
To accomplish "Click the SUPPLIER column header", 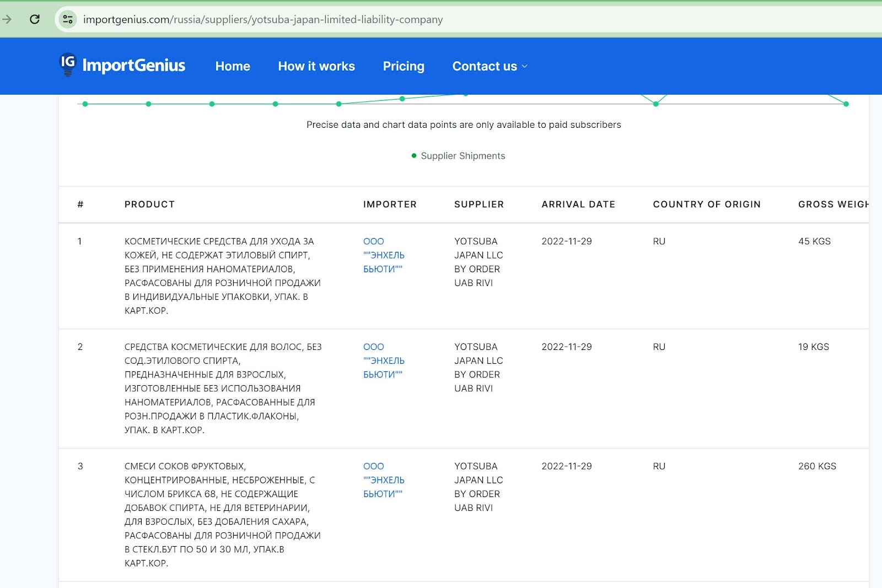I will point(479,204).
